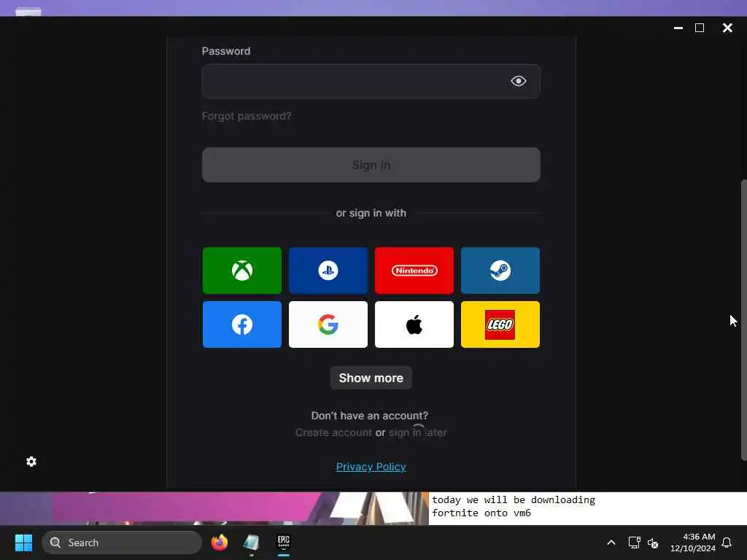Click the login page scrollbar
The width and height of the screenshot is (747, 560).
[x=743, y=320]
